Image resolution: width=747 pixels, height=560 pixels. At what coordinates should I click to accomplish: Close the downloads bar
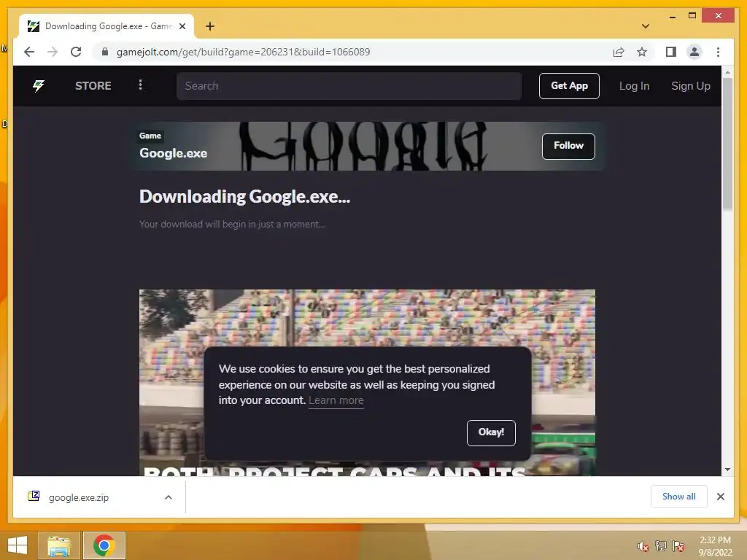tap(720, 497)
